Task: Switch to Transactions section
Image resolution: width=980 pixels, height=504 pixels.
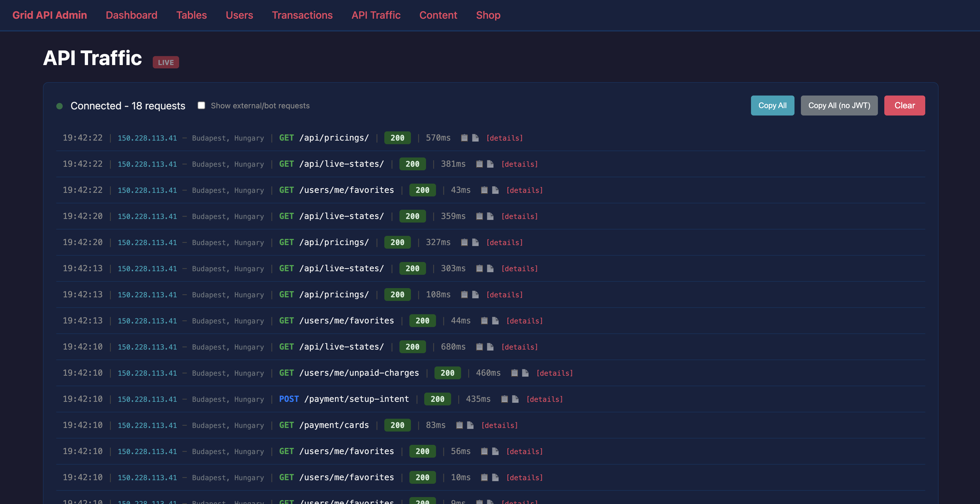Action: tap(302, 15)
